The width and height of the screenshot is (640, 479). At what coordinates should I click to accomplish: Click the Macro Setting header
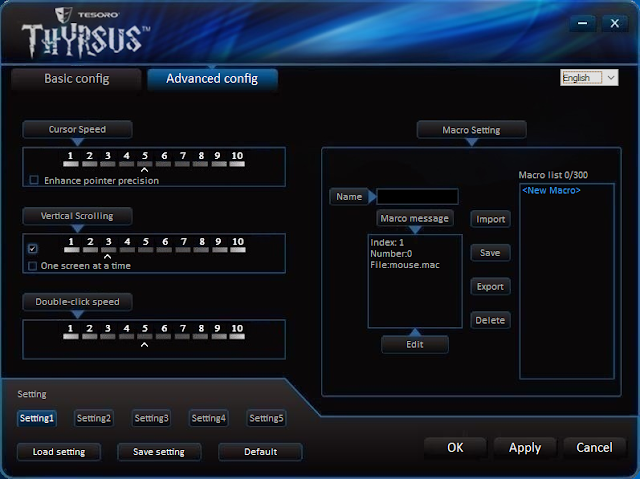pyautogui.click(x=471, y=130)
